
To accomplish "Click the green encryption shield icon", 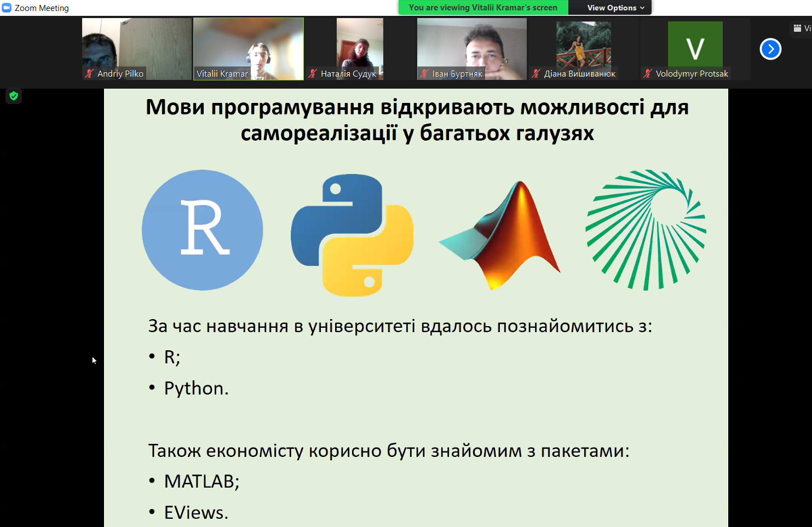I will pyautogui.click(x=14, y=96).
